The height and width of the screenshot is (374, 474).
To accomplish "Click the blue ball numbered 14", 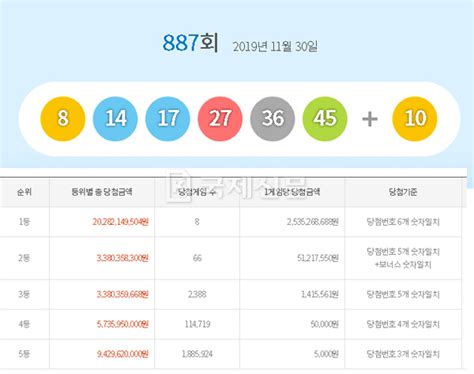I will pos(115,119).
